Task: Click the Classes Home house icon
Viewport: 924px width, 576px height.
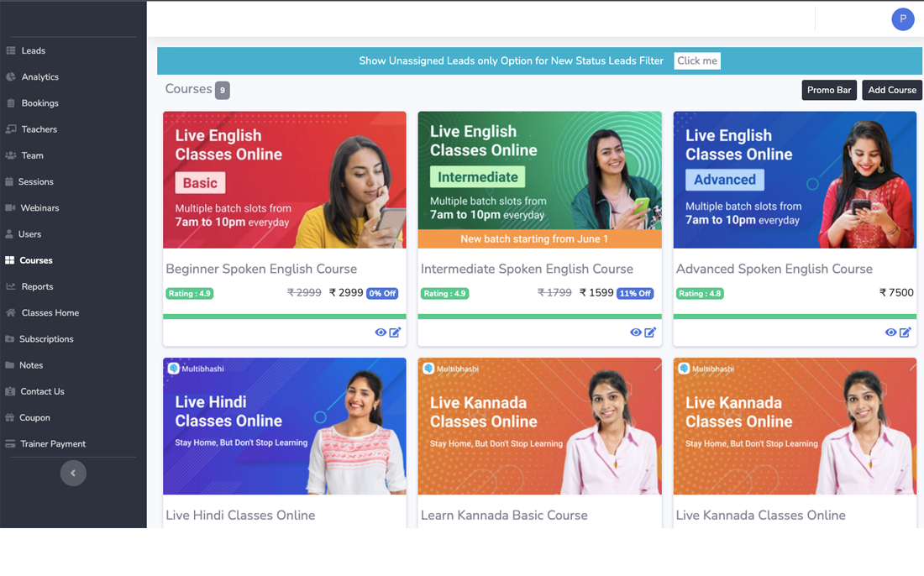Action: tap(11, 312)
